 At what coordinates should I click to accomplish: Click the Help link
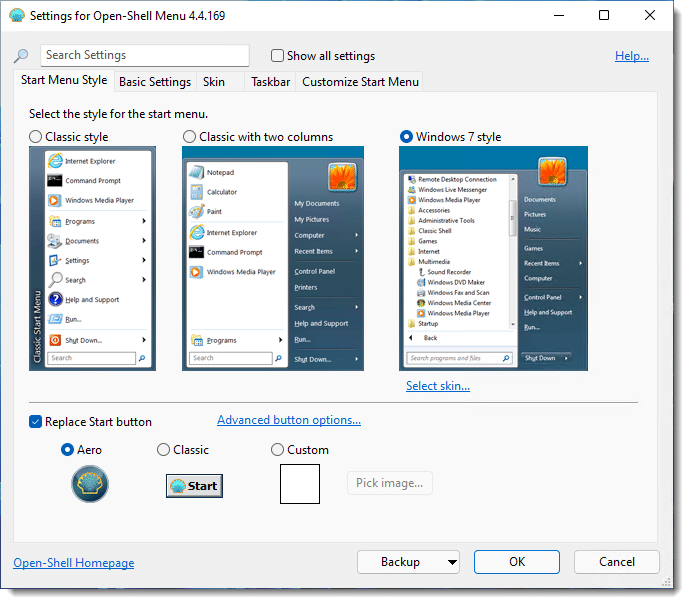click(x=631, y=56)
